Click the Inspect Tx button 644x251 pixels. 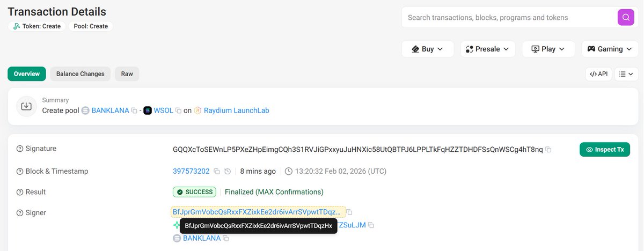click(x=605, y=150)
